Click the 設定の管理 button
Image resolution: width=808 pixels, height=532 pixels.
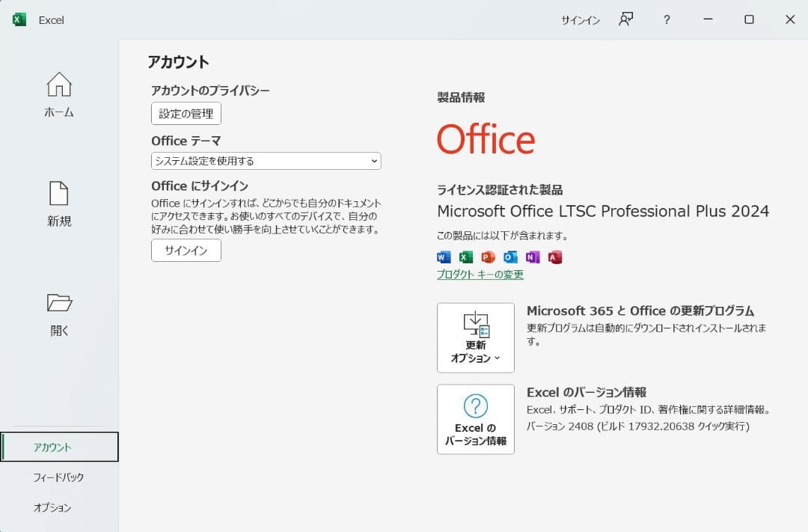coord(185,113)
